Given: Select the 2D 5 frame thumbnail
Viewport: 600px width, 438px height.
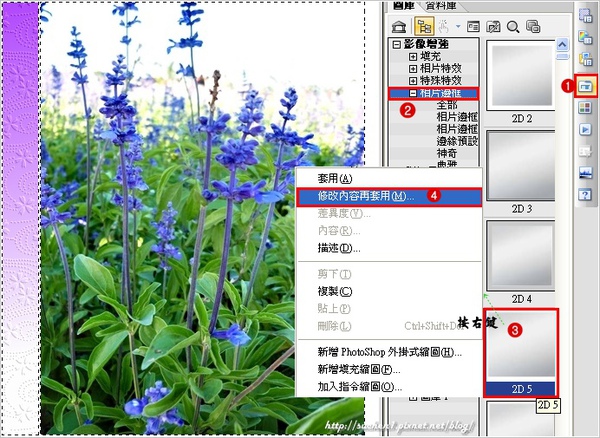Looking at the screenshot, I should (521, 345).
